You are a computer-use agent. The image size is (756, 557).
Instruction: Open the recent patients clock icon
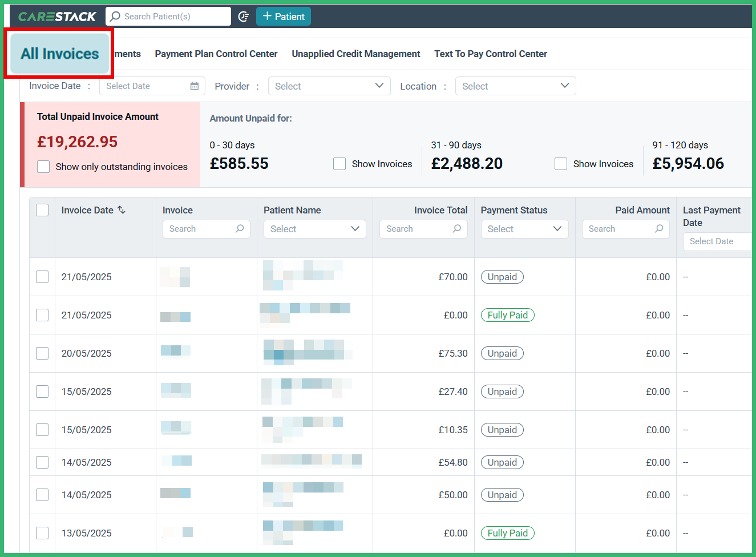(244, 16)
